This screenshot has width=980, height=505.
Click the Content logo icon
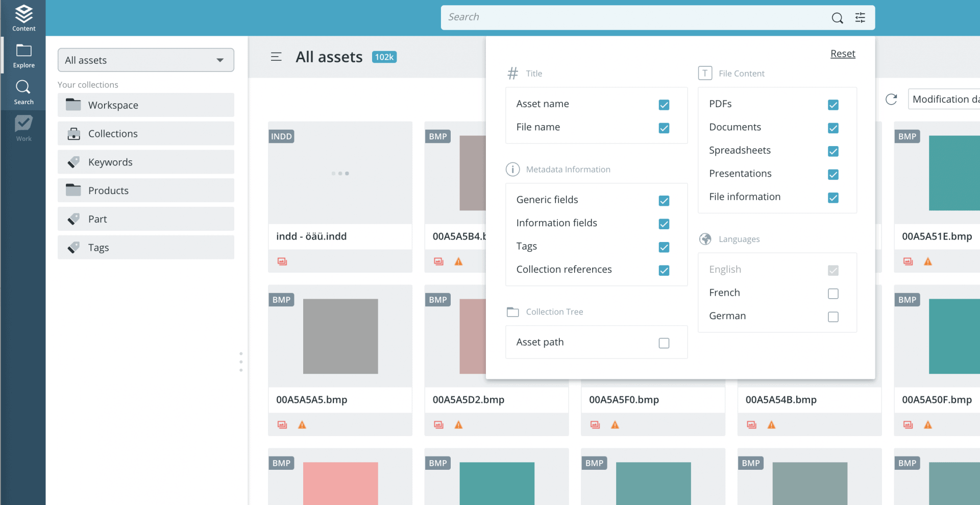tap(23, 13)
